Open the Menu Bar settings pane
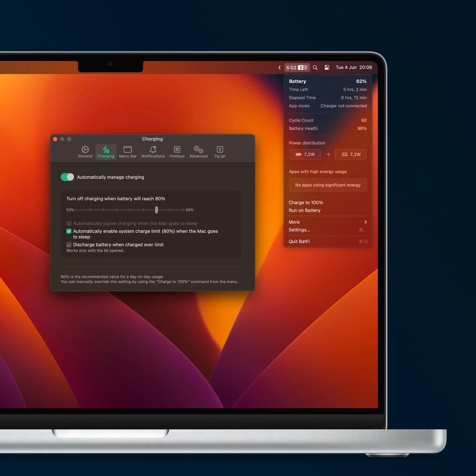Viewport: 476px width, 476px height. (128, 152)
